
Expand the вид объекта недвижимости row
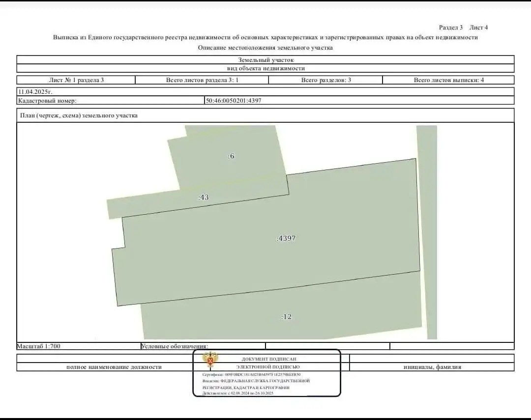265,69
